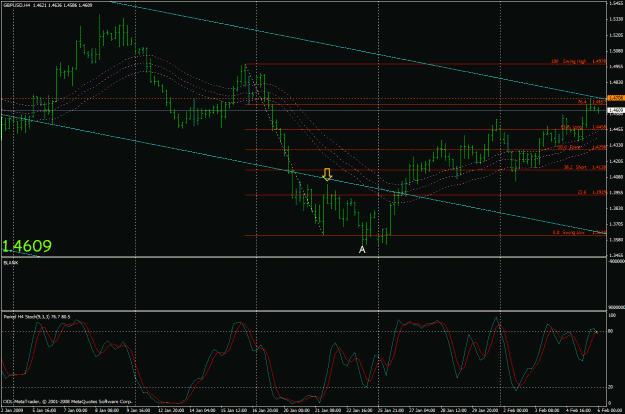This screenshot has height=414, width=625.
Task: Click the MetaQuotes Software Corp. copyright text
Action: (x=68, y=402)
